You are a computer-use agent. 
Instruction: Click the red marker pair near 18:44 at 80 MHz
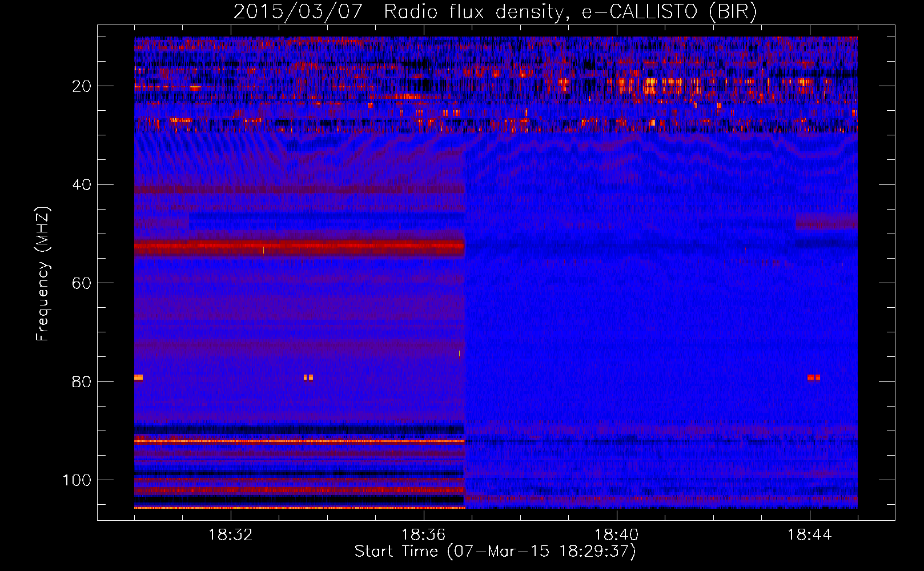pos(814,377)
